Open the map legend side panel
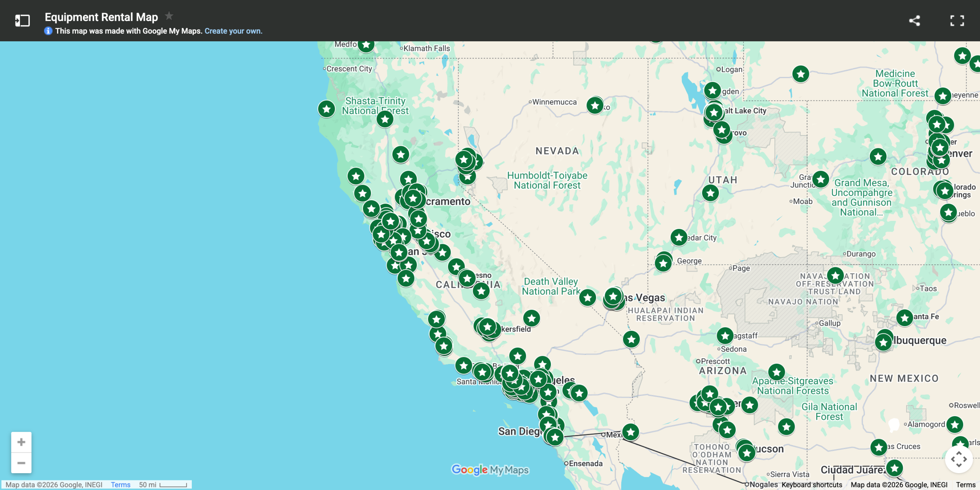This screenshot has height=490, width=980. [22, 20]
